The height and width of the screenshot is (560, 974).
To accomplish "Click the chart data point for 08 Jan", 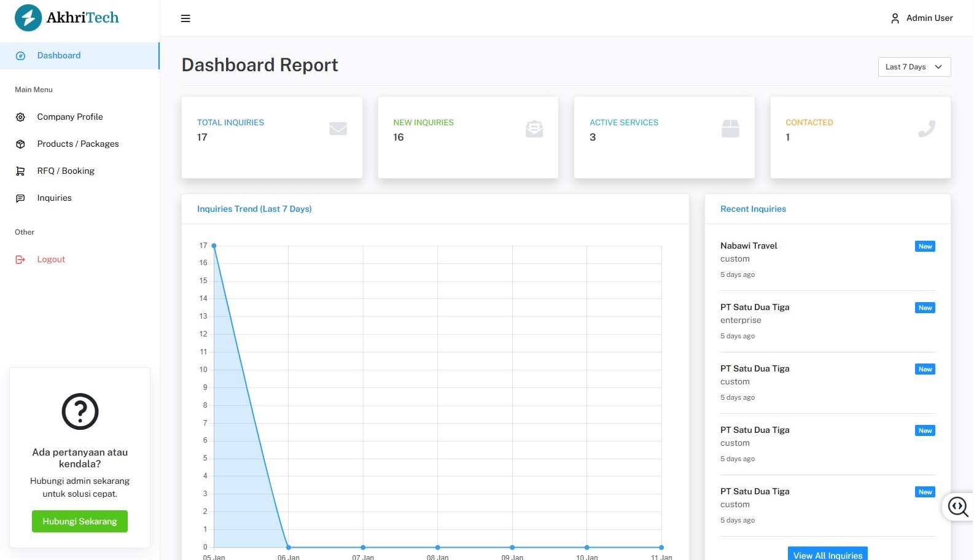I will pyautogui.click(x=437, y=547).
